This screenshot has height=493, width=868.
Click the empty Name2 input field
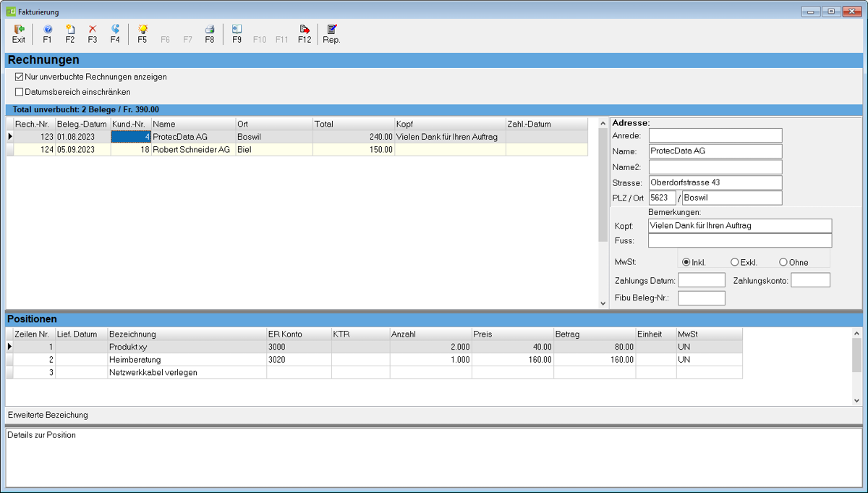tap(715, 167)
